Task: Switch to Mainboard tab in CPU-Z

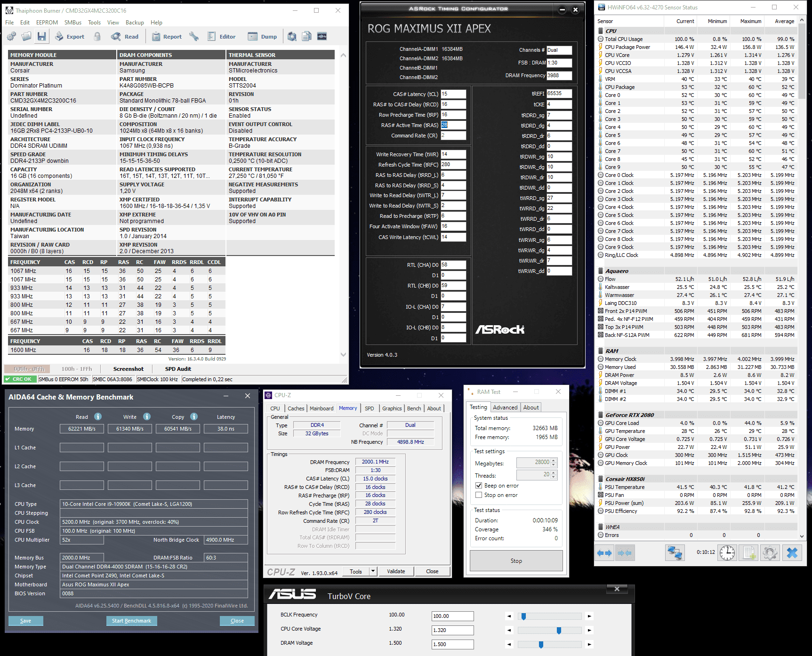Action: [x=322, y=408]
